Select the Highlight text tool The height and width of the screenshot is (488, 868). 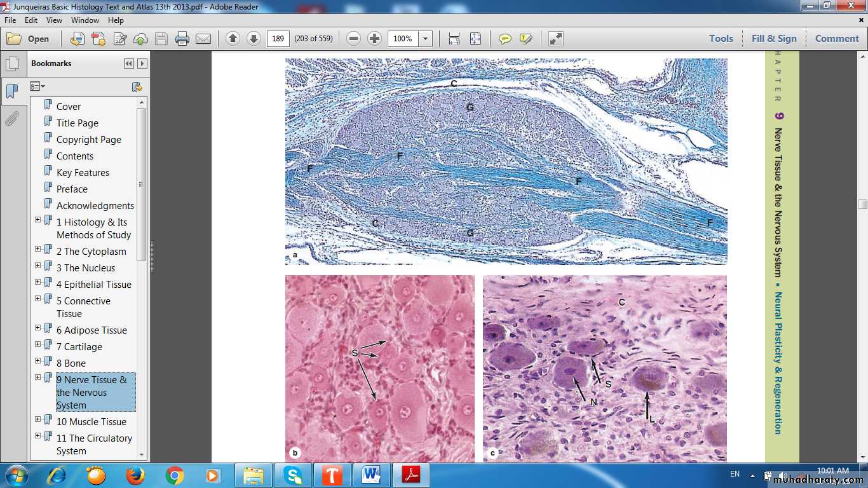[x=526, y=39]
